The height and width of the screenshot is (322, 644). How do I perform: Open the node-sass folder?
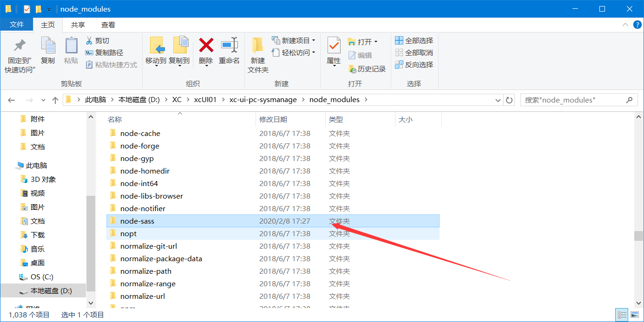pos(138,221)
